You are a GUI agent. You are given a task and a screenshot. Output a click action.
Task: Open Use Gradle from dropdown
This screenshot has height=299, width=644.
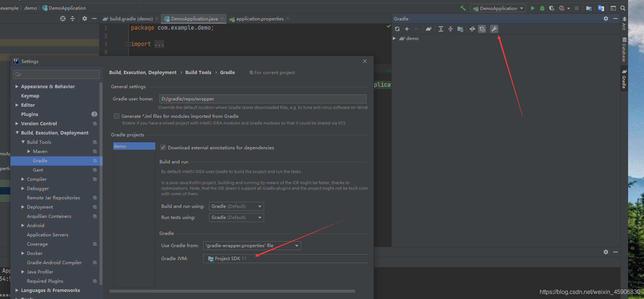coord(252,246)
